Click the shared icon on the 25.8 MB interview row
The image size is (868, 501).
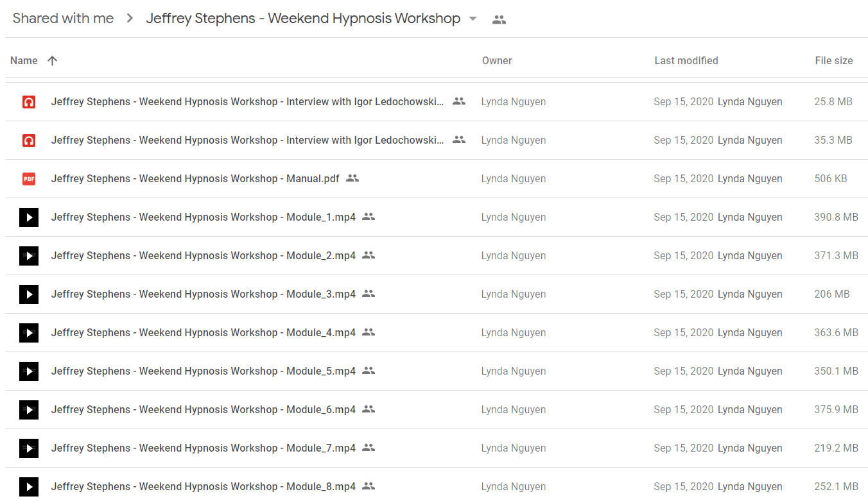pos(458,101)
